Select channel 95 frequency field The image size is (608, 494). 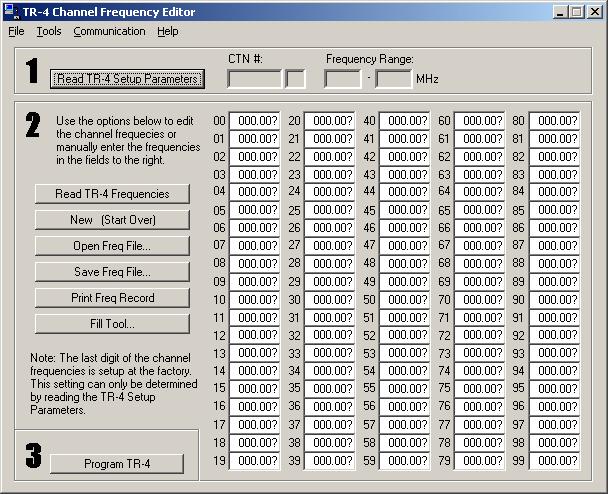click(554, 389)
